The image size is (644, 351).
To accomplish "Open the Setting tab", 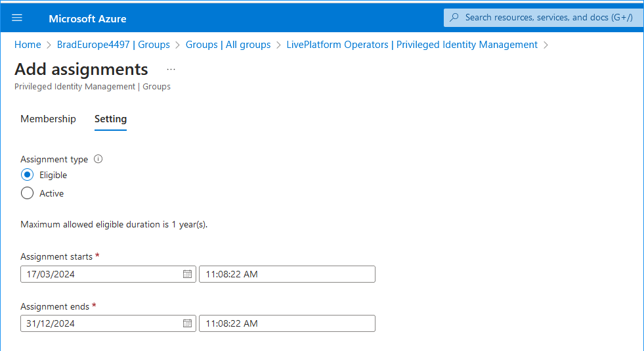I will coord(110,119).
